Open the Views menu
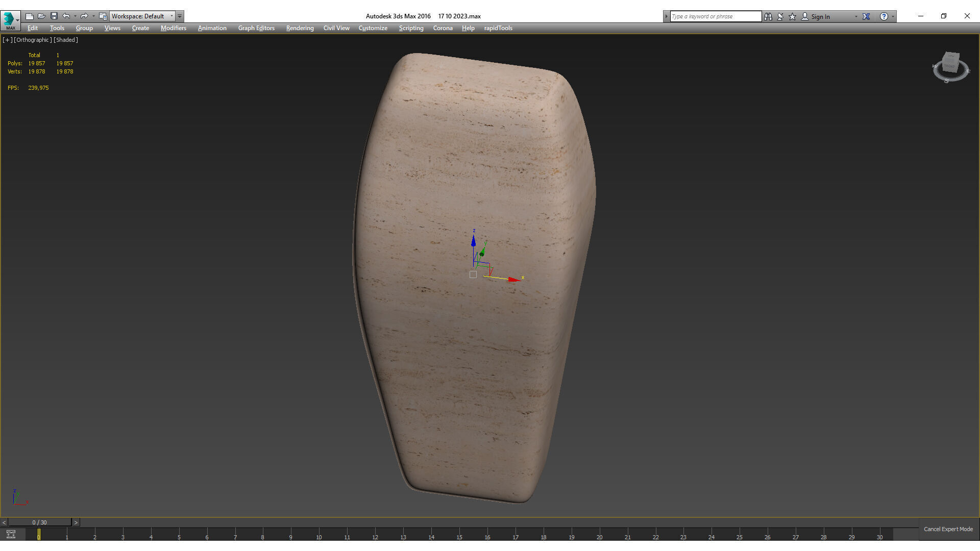 click(112, 28)
